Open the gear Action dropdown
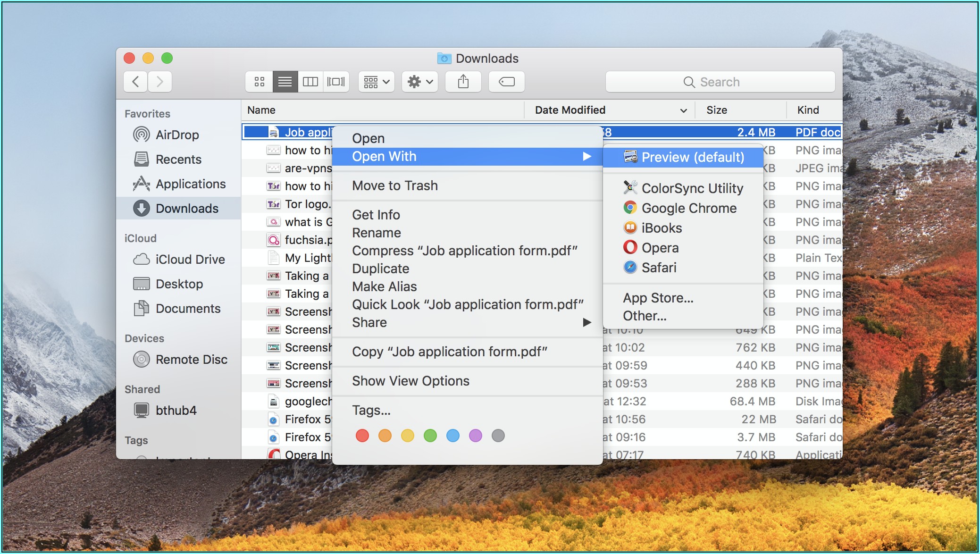 (419, 82)
